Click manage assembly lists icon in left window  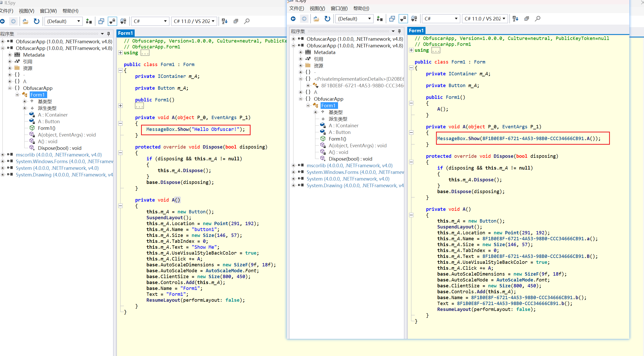pos(89,21)
